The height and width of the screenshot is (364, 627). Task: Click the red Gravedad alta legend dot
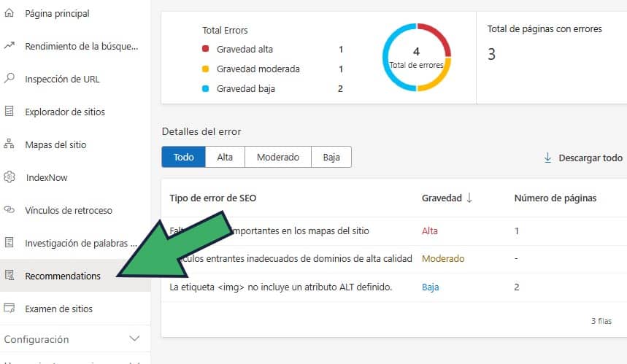click(x=206, y=49)
